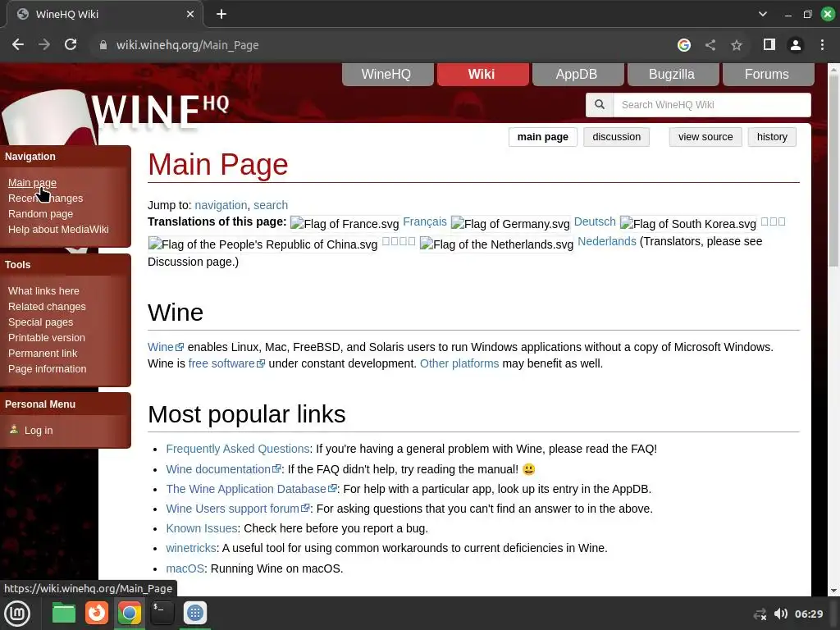The height and width of the screenshot is (630, 840).
Task: Open Special pages
Action: click(41, 322)
